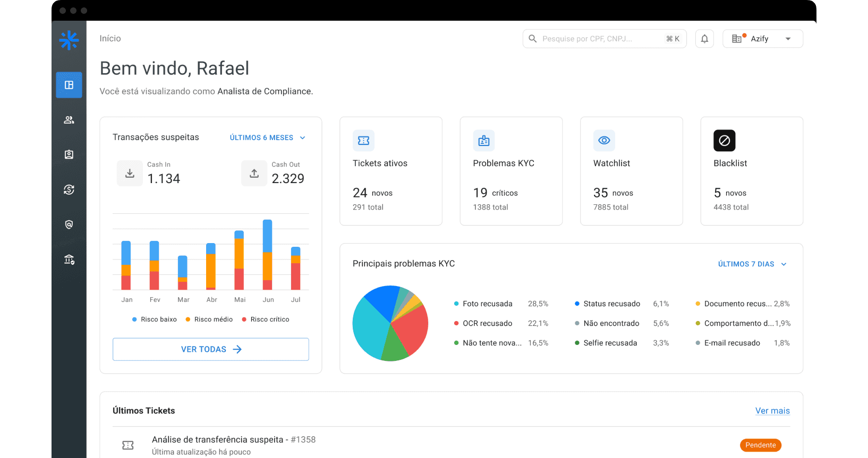Click the Watchlist eye icon
Image resolution: width=868 pixels, height=458 pixels.
point(604,141)
